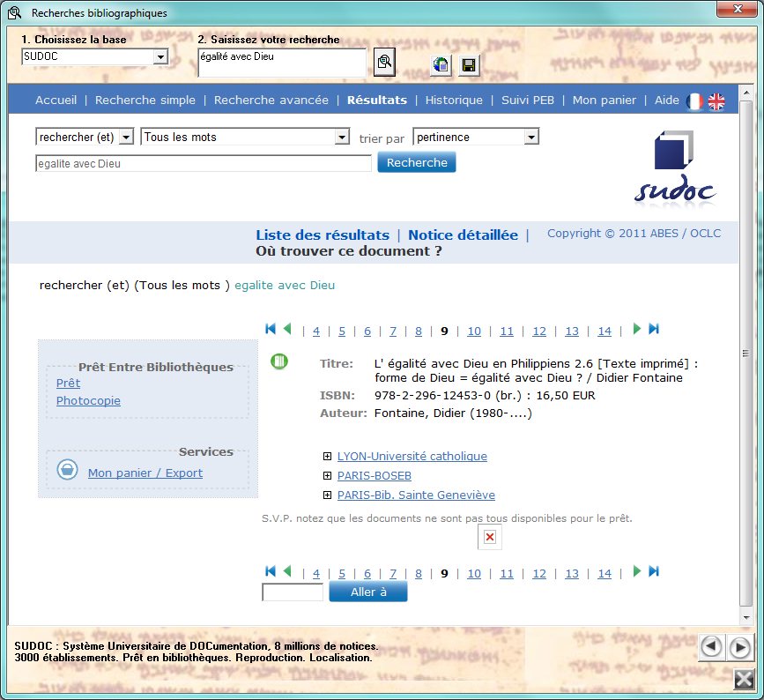Expand the PARIS-Bib. Sainte Geneviève holdings
764x700 pixels.
[x=328, y=495]
